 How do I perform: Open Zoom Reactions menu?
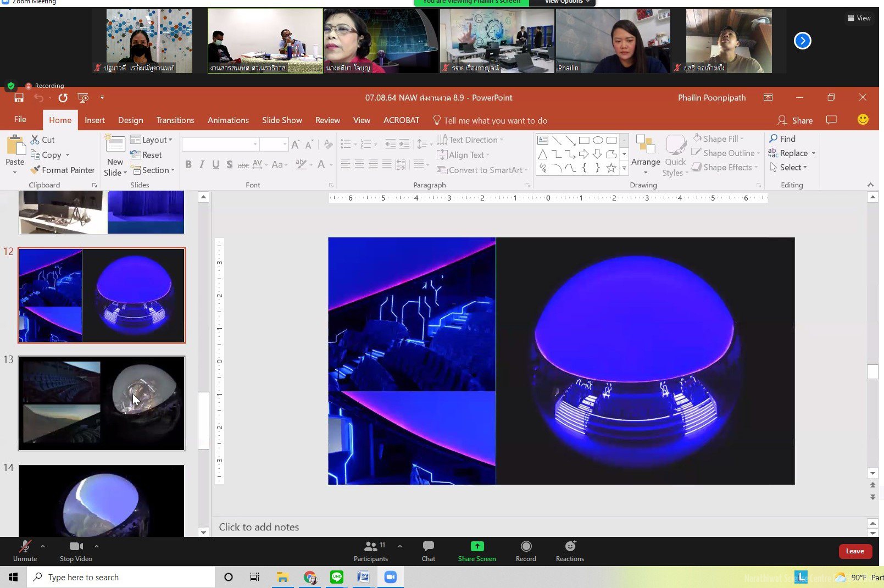(x=570, y=551)
